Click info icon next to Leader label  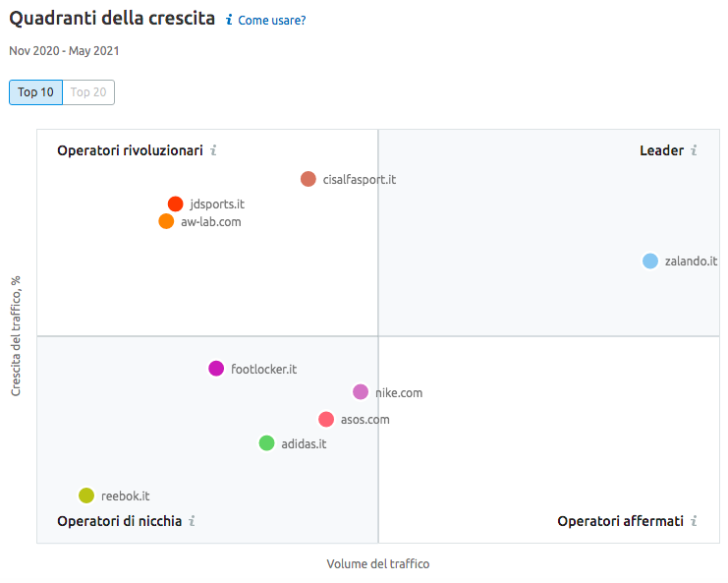694,150
